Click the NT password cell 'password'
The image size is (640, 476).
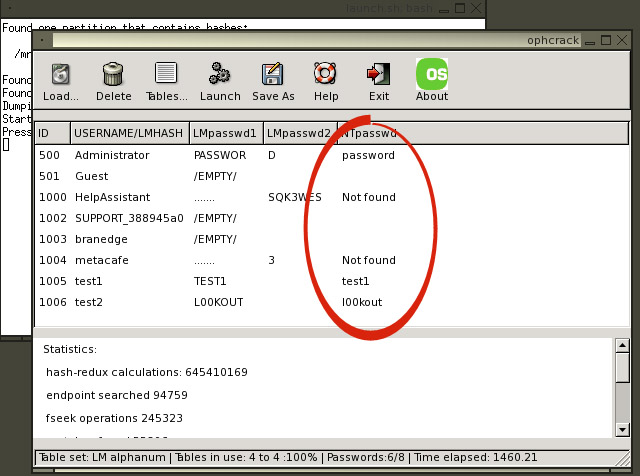[368, 156]
